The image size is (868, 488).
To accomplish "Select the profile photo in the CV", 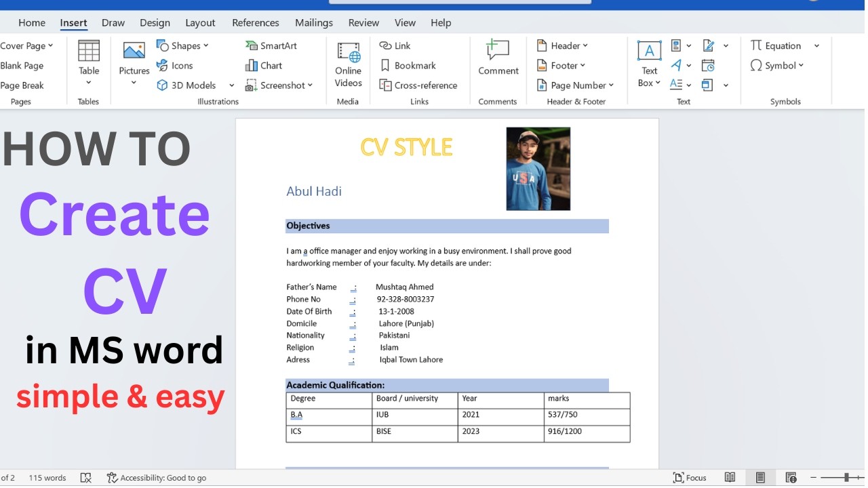I will pos(538,169).
